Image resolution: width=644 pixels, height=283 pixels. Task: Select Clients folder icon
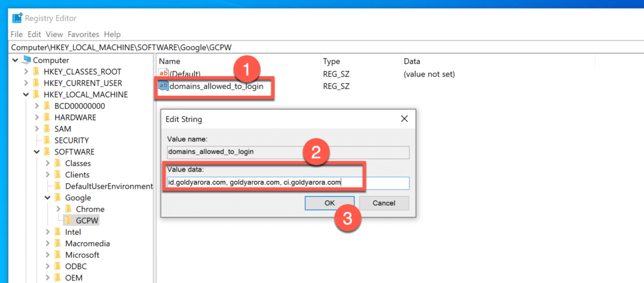click(x=58, y=175)
